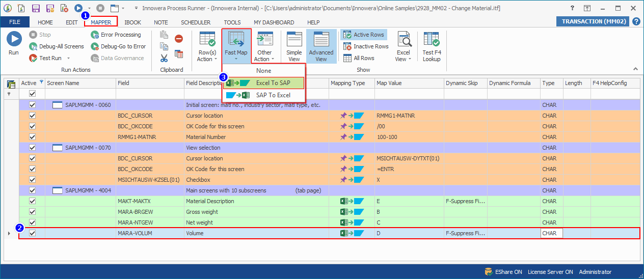The height and width of the screenshot is (279, 644).
Task: Click the window layout icon in title bar
Action: point(114,8)
